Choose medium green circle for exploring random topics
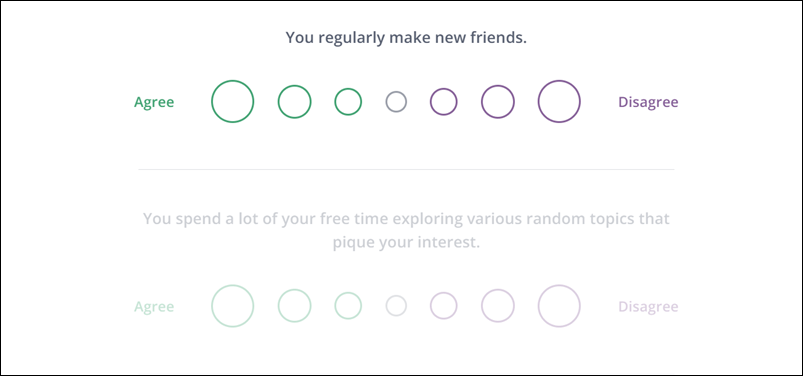 click(294, 306)
